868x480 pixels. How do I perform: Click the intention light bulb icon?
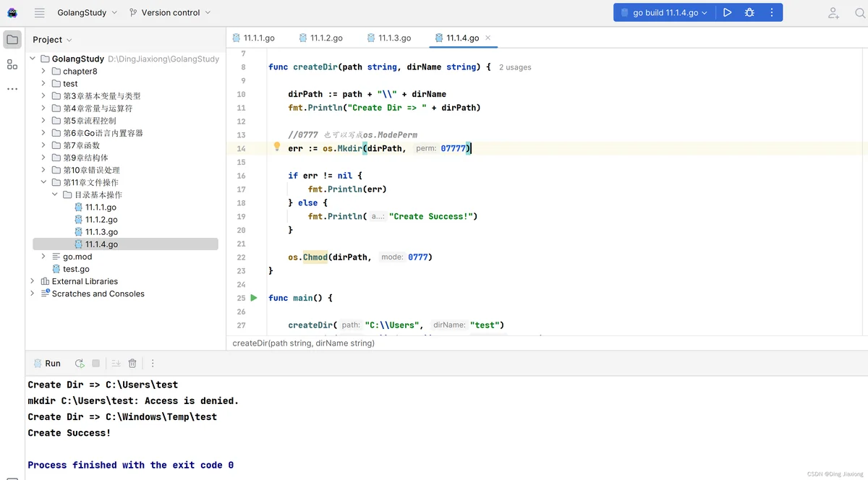(x=276, y=147)
